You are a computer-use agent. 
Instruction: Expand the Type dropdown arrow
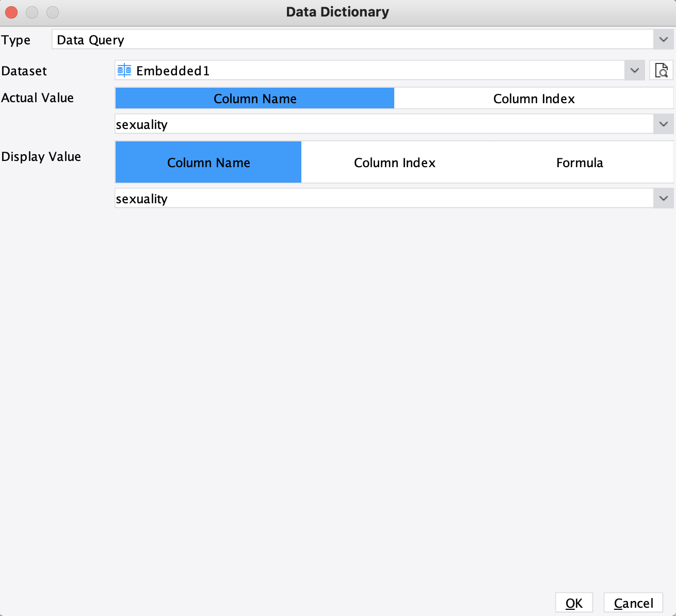(664, 40)
